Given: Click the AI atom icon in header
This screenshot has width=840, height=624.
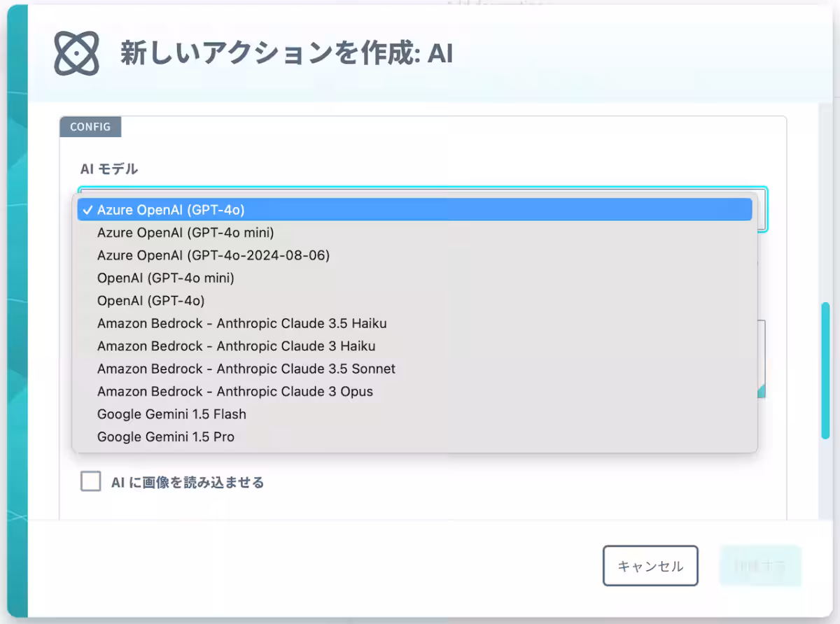Looking at the screenshot, I should pos(77,54).
